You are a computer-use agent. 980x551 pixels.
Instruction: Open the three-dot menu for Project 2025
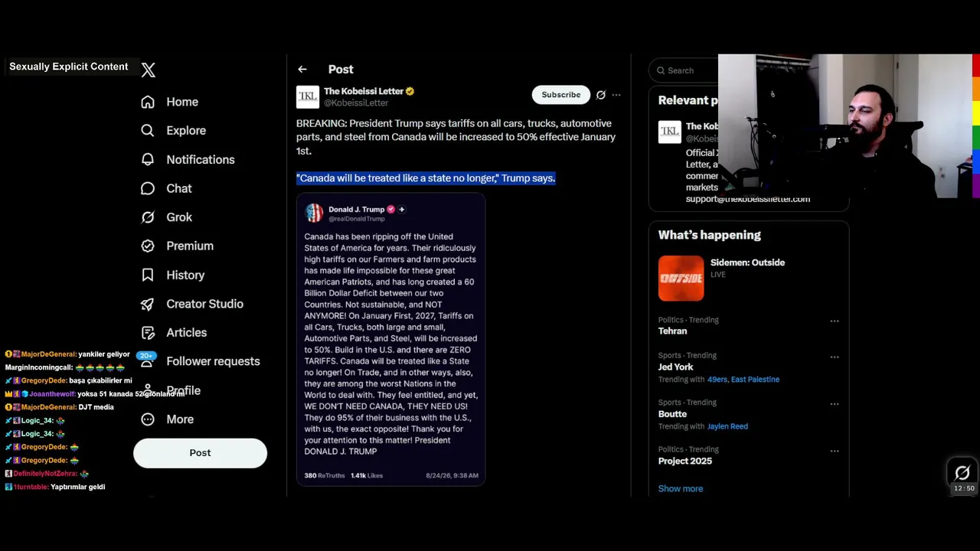pyautogui.click(x=835, y=451)
